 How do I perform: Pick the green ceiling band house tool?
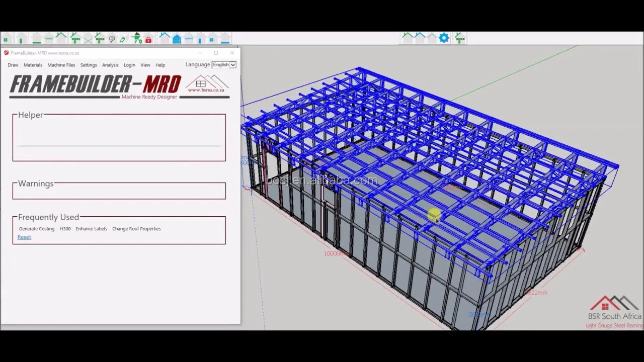(x=49, y=38)
